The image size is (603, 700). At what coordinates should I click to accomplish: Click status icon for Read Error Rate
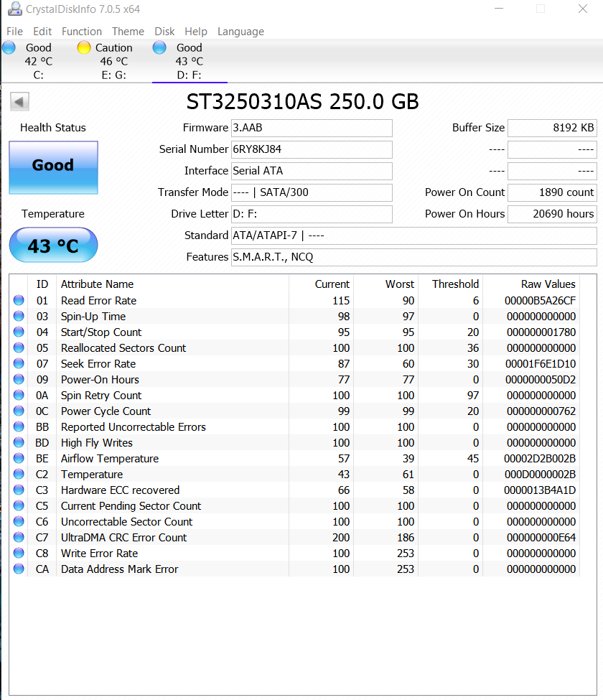[x=19, y=300]
